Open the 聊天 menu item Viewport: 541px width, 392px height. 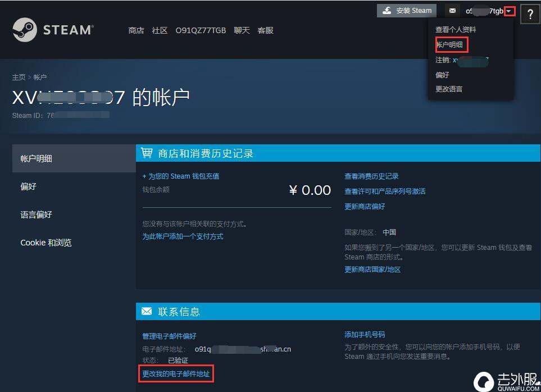pyautogui.click(x=242, y=30)
